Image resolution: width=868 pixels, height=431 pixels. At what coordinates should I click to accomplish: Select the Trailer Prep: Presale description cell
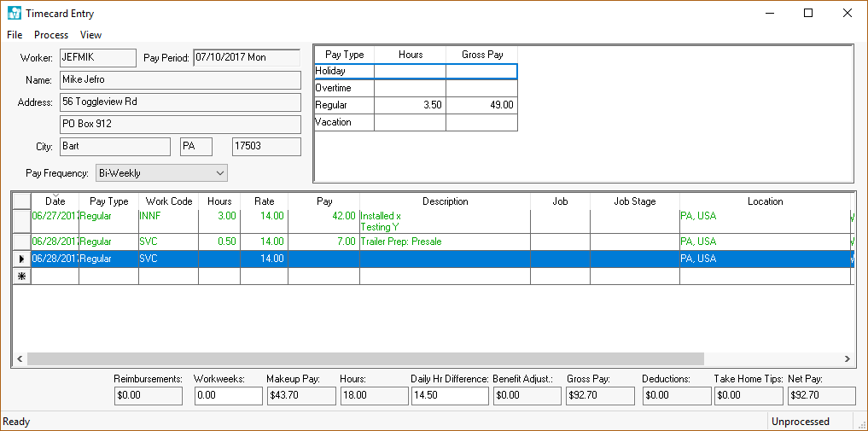pos(445,242)
